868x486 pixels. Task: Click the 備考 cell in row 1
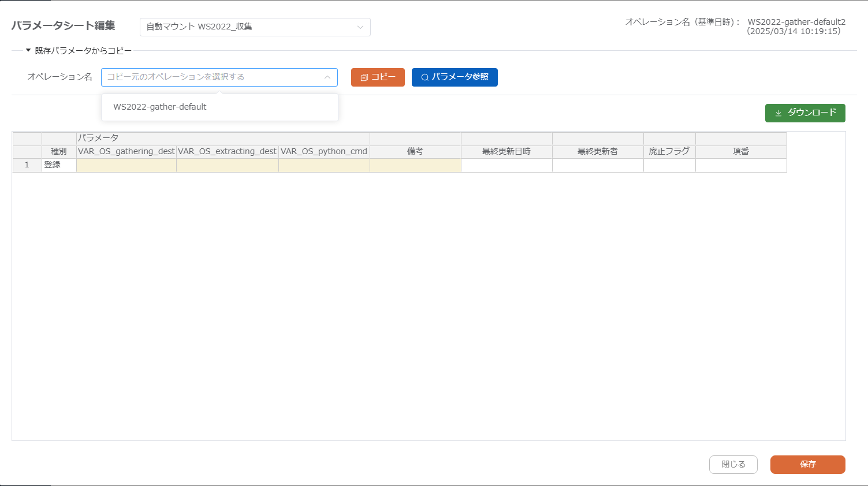pyautogui.click(x=415, y=165)
